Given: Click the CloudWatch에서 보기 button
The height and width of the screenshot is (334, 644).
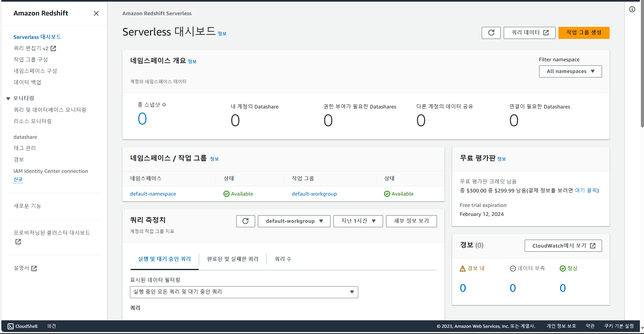Looking at the screenshot, I should pyautogui.click(x=563, y=246).
